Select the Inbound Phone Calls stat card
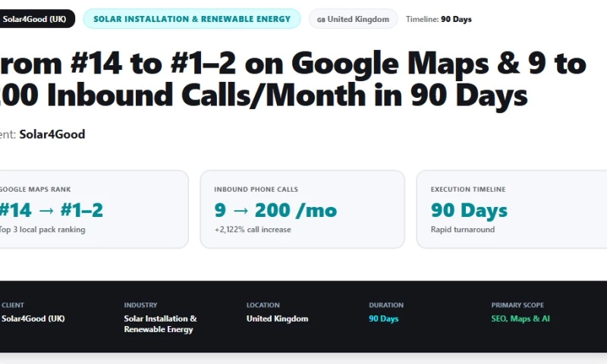The height and width of the screenshot is (364, 607). [x=302, y=209]
